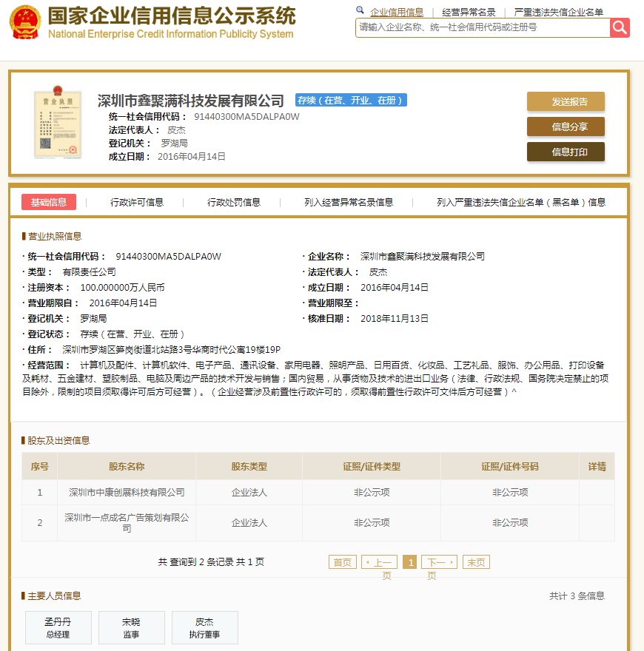This screenshot has width=644, height=651.
Task: Click the 信息分享 button
Action: click(x=566, y=127)
